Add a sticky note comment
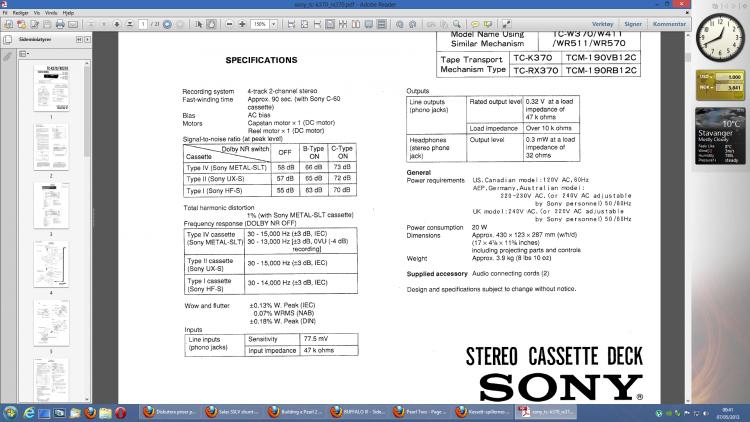This screenshot has width=750, height=422. tap(475, 24)
